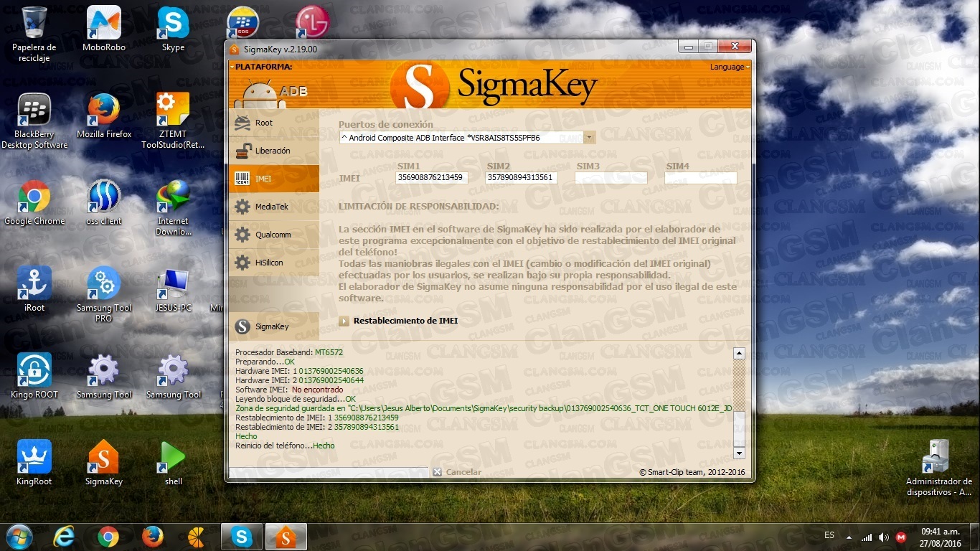The height and width of the screenshot is (551, 980).
Task: Open the Language menu
Action: click(730, 67)
